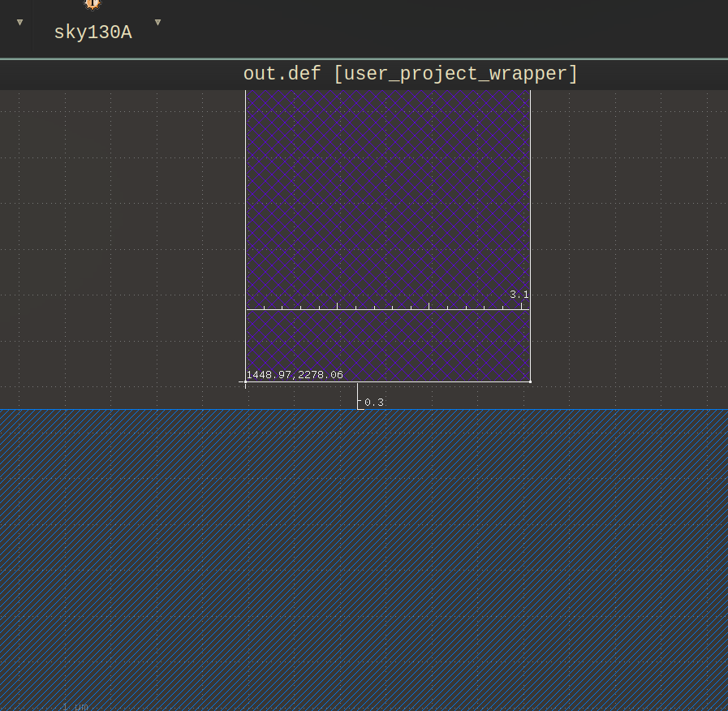Click the bottom-right endpoint of the measurement line
Screen dimensions: 728x711
pos(530,380)
